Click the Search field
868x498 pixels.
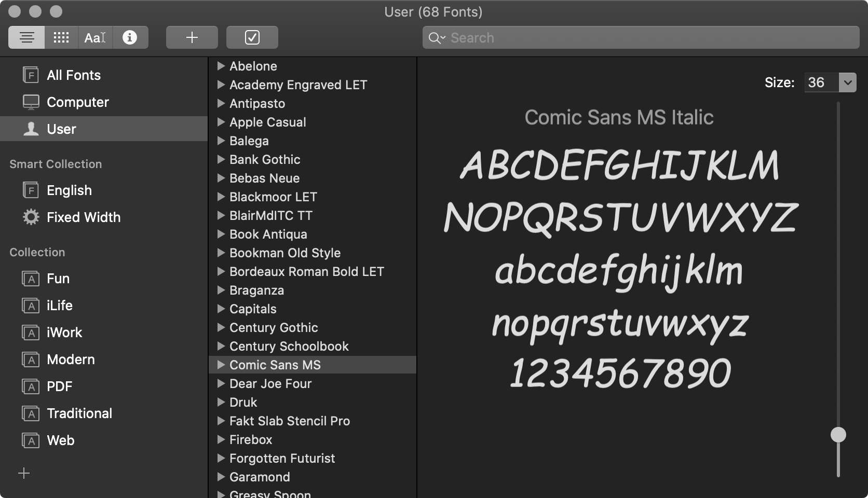pyautogui.click(x=641, y=38)
